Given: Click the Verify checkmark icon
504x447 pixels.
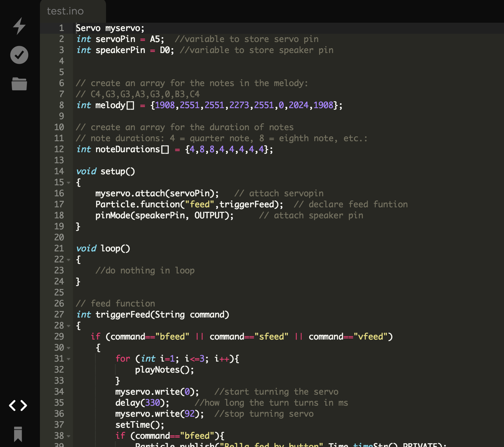Looking at the screenshot, I should (x=19, y=55).
